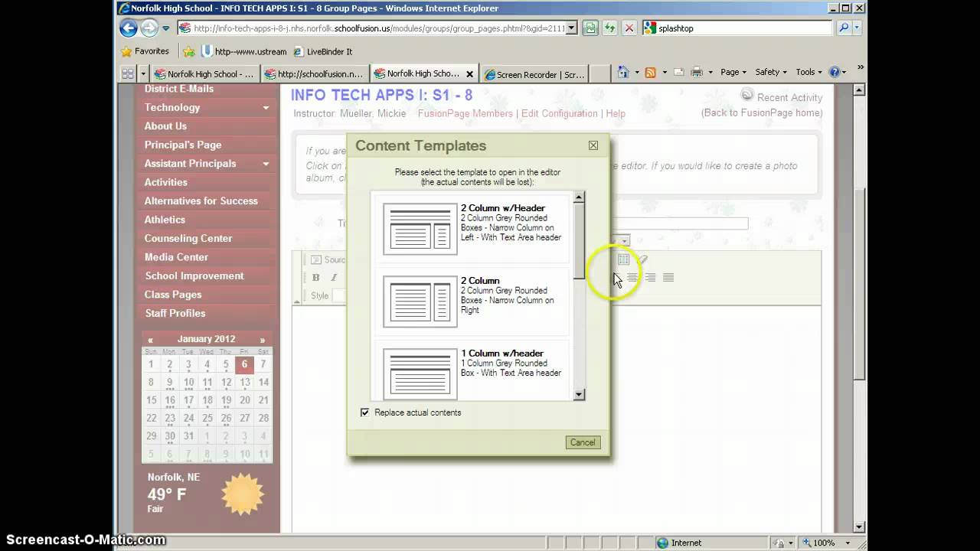Go forward with the browser Forward arrow
Viewport: 980px width, 551px height.
point(149,28)
